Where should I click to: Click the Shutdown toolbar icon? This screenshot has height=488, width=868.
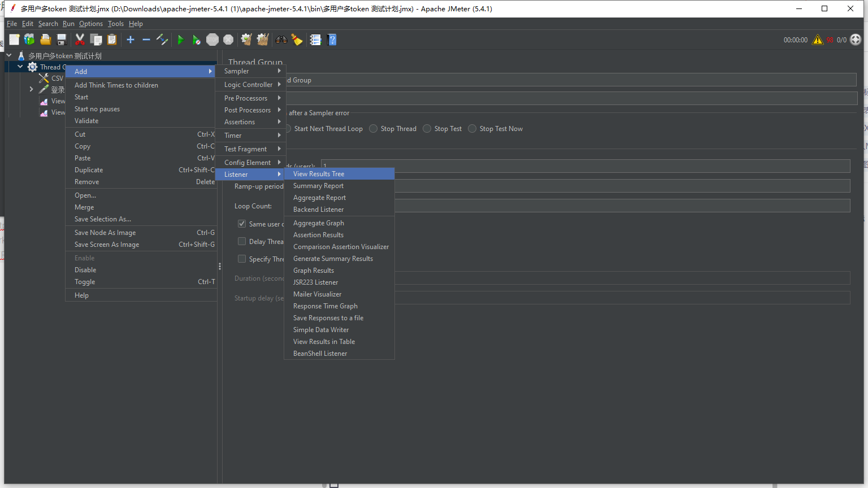[x=228, y=40]
